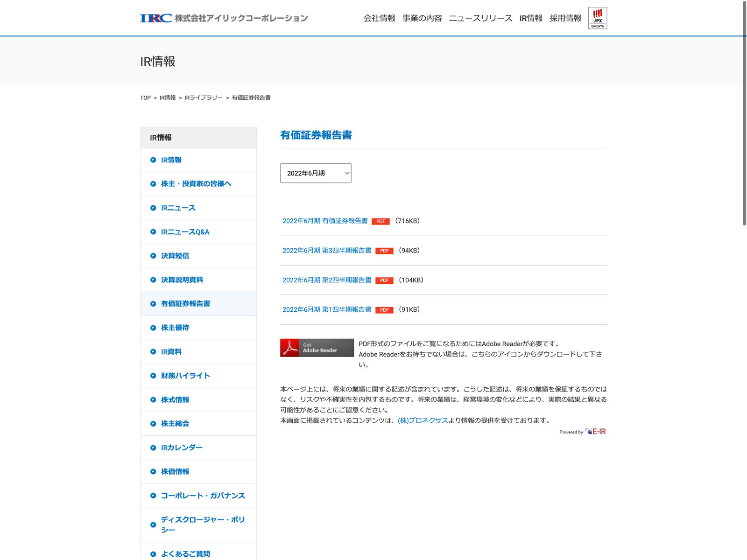Open 会社情報 in top navigation

(379, 18)
